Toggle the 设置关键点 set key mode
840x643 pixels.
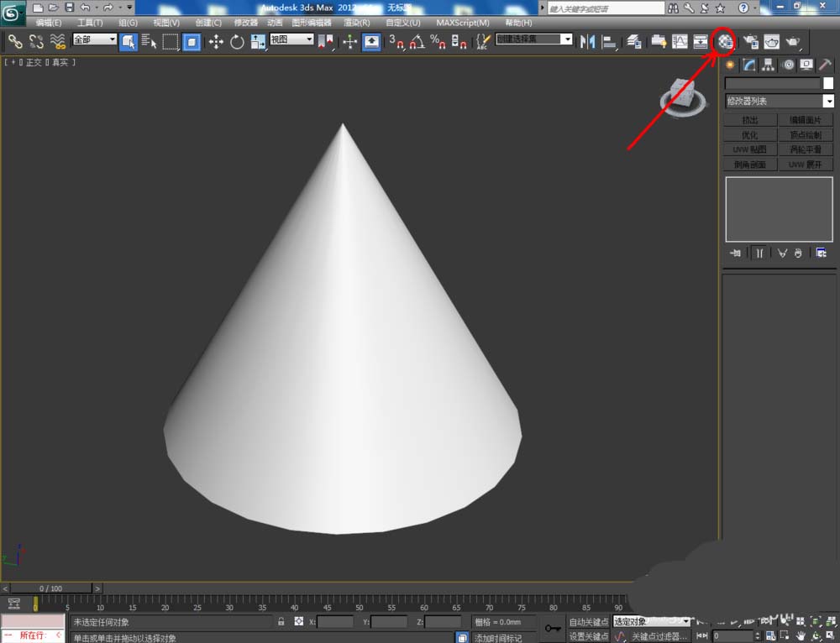(x=588, y=636)
